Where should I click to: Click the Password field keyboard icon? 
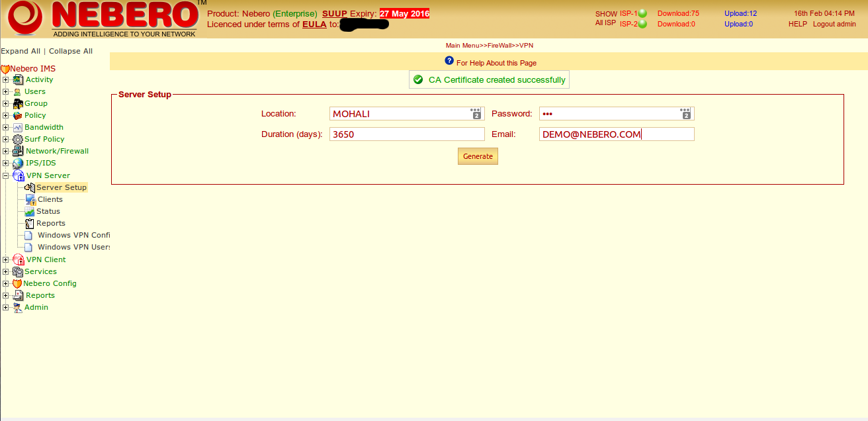point(686,113)
